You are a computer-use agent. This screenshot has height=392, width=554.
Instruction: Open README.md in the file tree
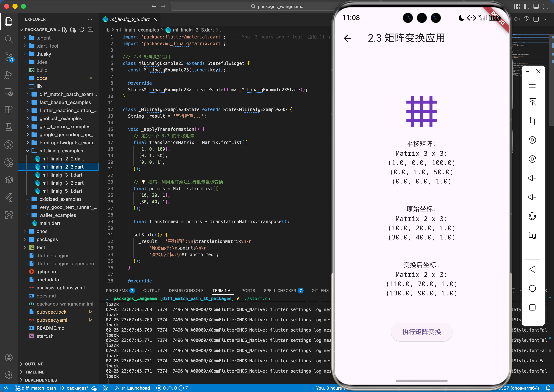pyautogui.click(x=50, y=328)
